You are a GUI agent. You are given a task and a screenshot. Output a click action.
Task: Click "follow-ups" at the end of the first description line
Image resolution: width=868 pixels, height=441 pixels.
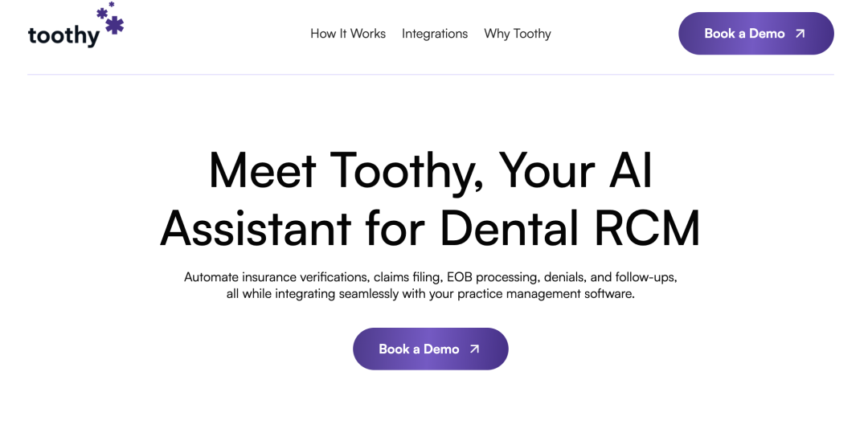pyautogui.click(x=647, y=277)
